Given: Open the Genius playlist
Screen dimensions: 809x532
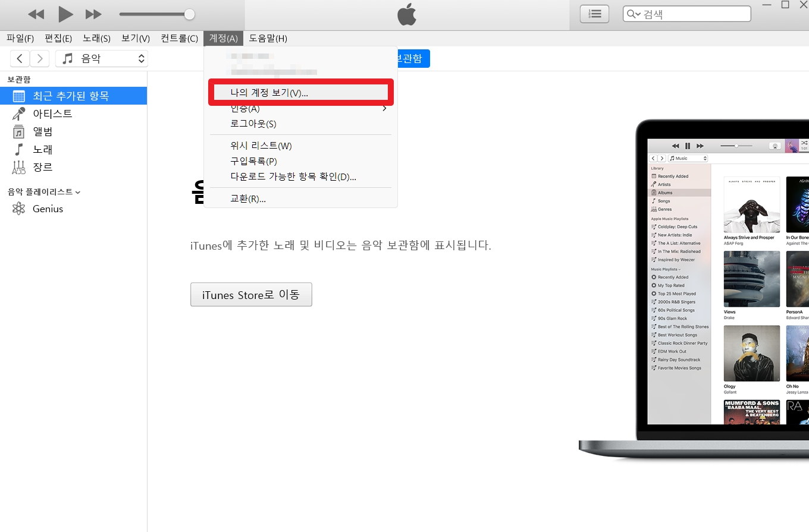Looking at the screenshot, I should click(73, 209).
